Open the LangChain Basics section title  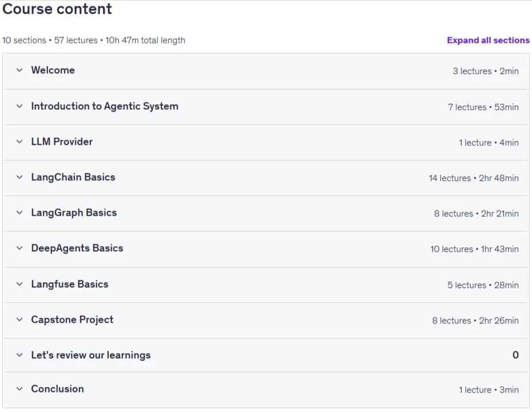[73, 177]
